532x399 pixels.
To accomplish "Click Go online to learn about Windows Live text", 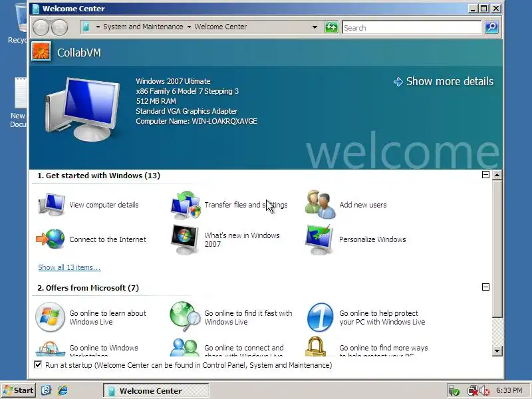I will (x=108, y=317).
